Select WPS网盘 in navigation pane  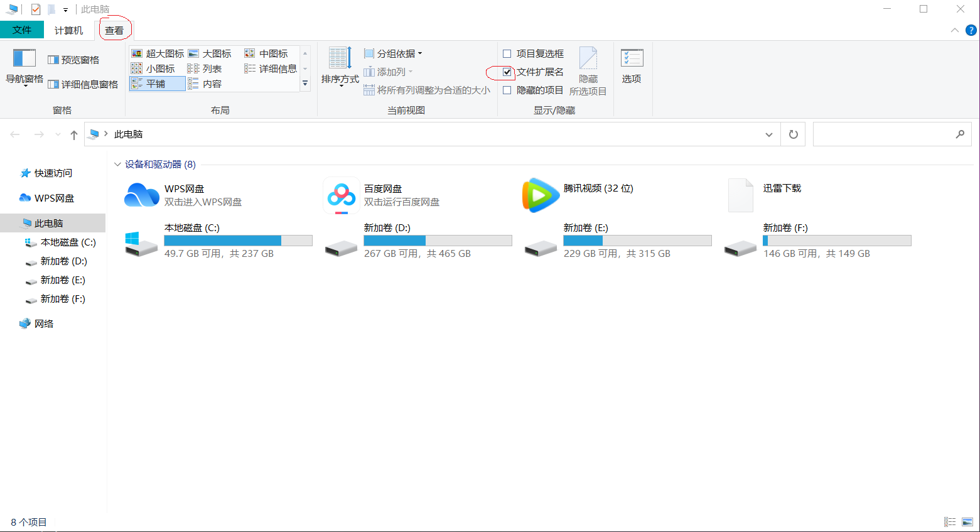click(x=54, y=198)
